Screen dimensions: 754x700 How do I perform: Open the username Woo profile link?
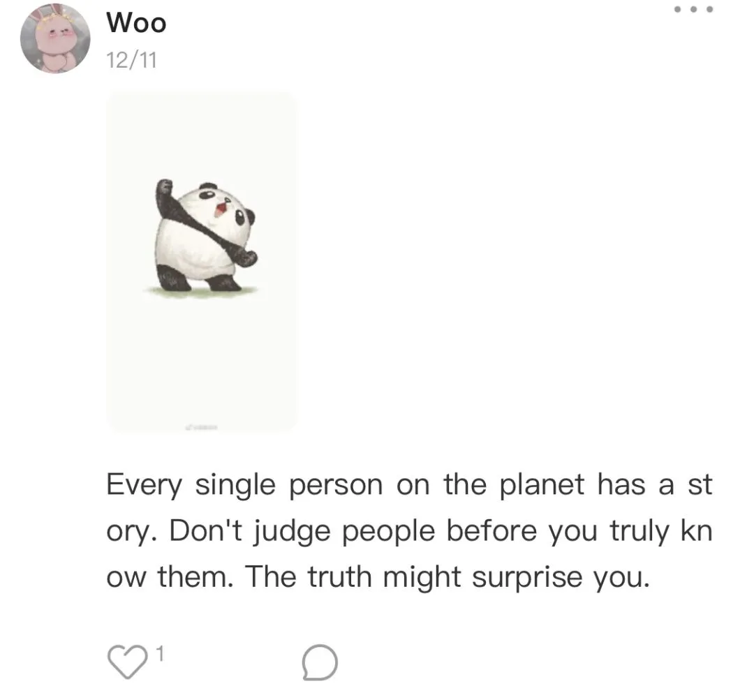(x=137, y=22)
